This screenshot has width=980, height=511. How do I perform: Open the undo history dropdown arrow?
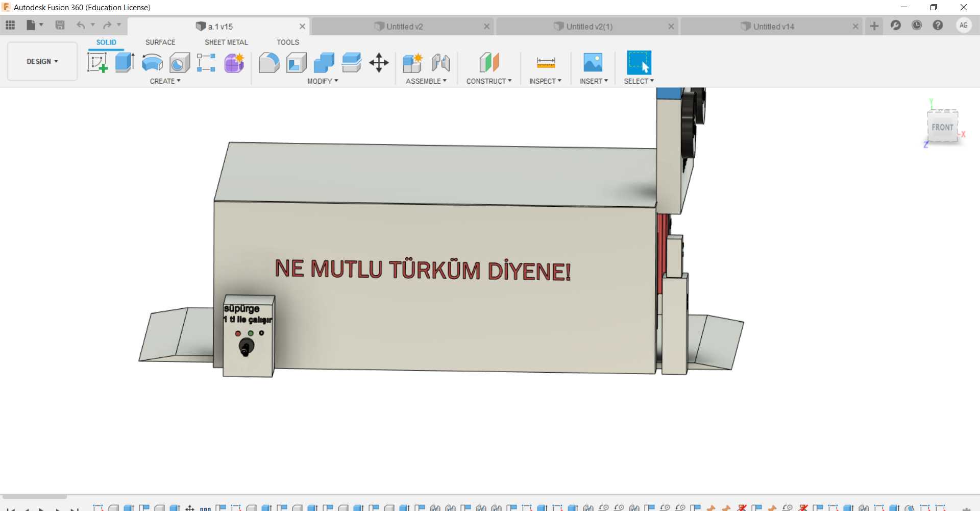coord(93,25)
